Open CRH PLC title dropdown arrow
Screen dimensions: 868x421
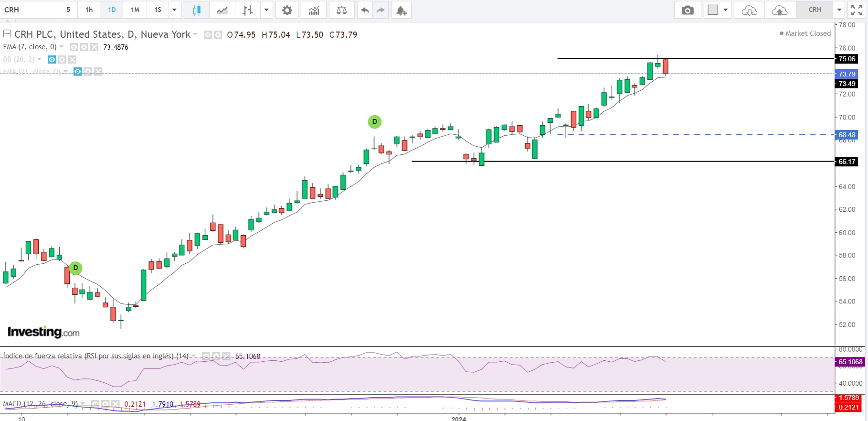195,34
